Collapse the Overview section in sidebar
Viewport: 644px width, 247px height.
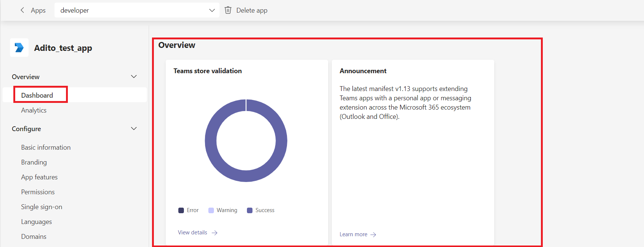pyautogui.click(x=134, y=77)
